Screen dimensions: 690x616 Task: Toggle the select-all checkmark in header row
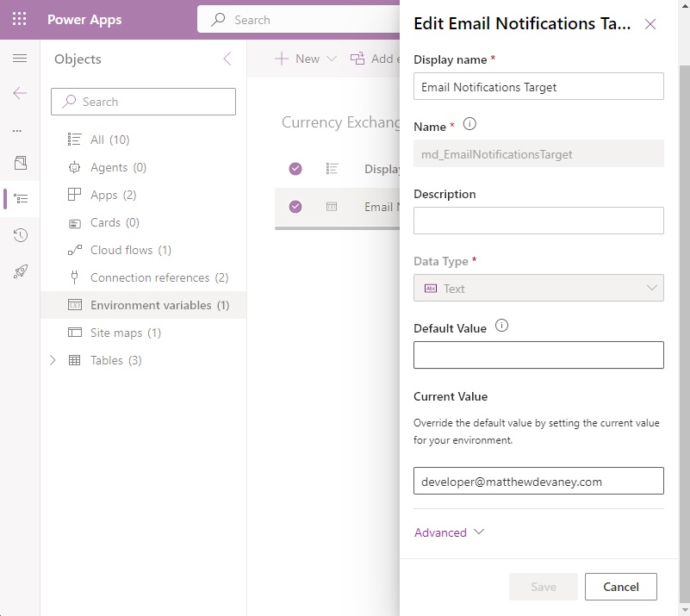tap(295, 169)
